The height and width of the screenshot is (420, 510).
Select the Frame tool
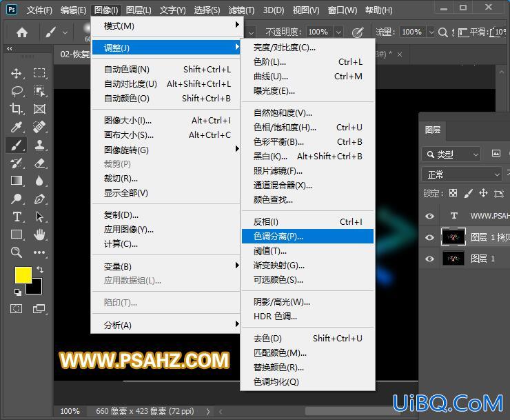39,109
